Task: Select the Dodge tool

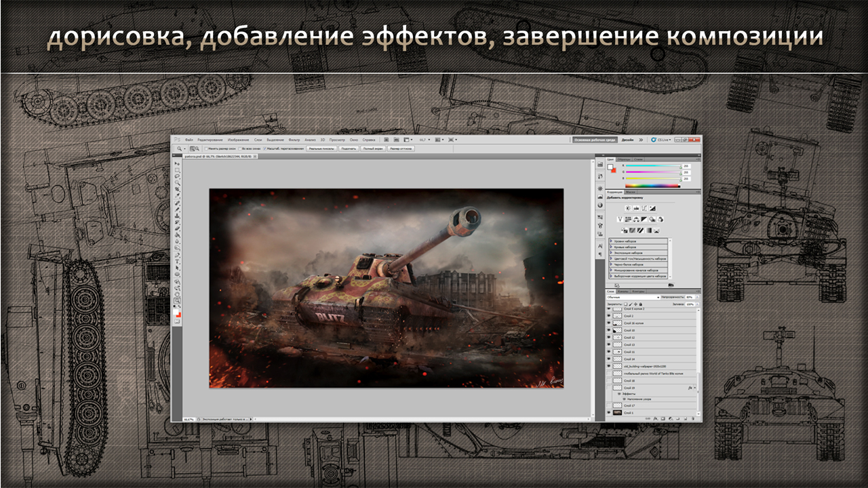Action: tap(177, 247)
